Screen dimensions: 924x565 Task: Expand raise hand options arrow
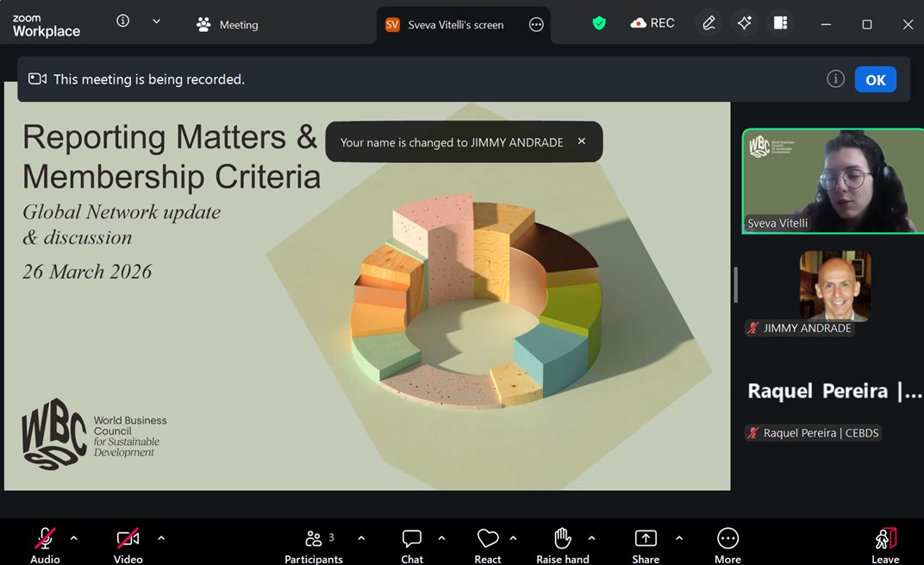(591, 538)
